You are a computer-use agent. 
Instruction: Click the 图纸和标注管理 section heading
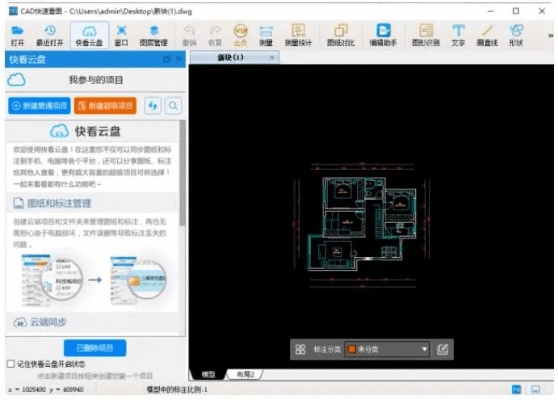click(52, 203)
